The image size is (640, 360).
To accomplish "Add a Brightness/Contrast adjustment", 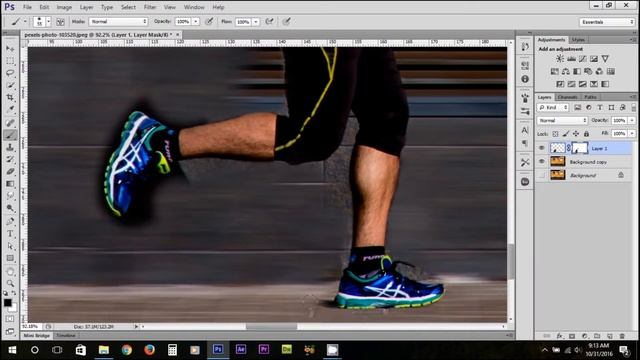I will [560, 59].
